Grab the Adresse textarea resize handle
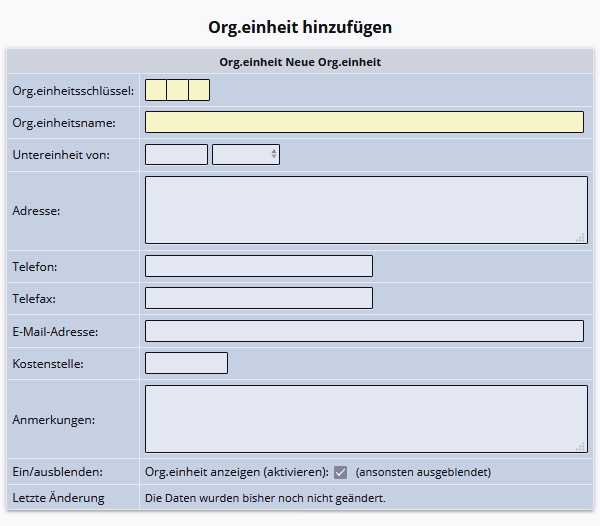This screenshot has height=526, width=600. pos(580,238)
